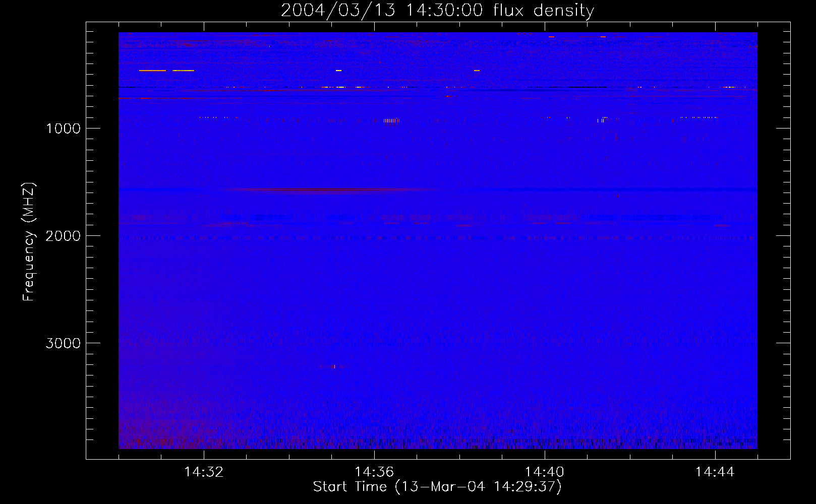
Task: Click the 1000 frequency tick label
Action: [x=63, y=129]
